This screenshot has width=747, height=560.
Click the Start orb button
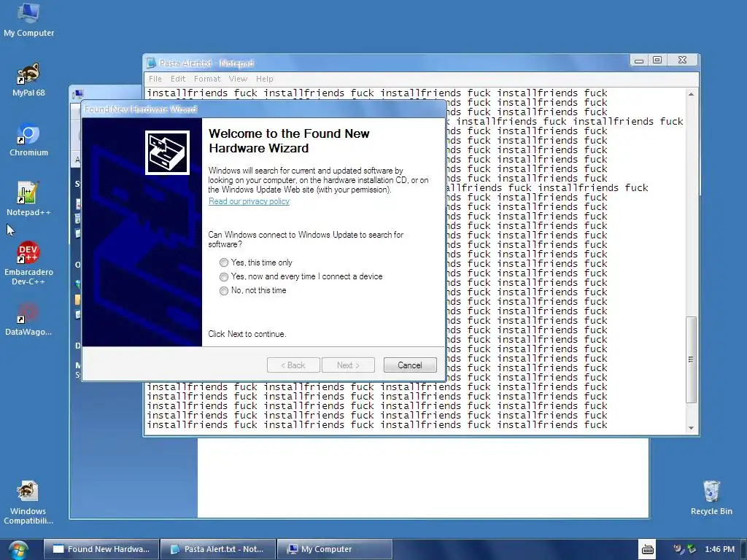[x=18, y=550]
